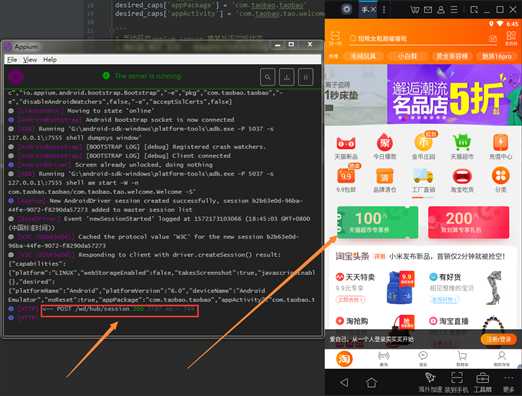Tap the 我的淘宝 profile bottom tab
The width and height of the screenshot is (522, 396).
[x=501, y=359]
